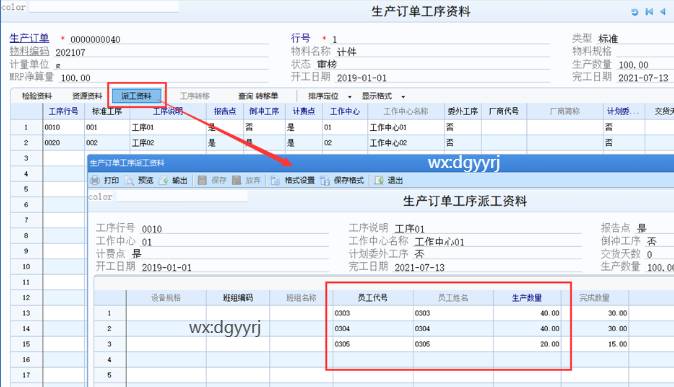
Task: Click the 物料编码 link label
Action: [x=29, y=51]
